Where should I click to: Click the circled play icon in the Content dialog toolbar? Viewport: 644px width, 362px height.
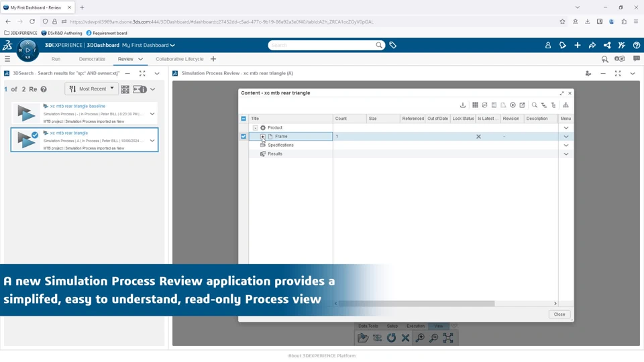click(x=513, y=105)
